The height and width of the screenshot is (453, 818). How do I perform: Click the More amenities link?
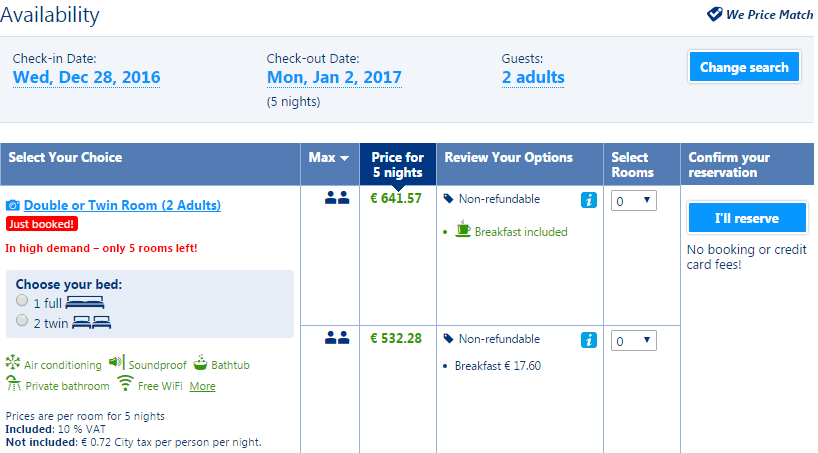tap(202, 386)
